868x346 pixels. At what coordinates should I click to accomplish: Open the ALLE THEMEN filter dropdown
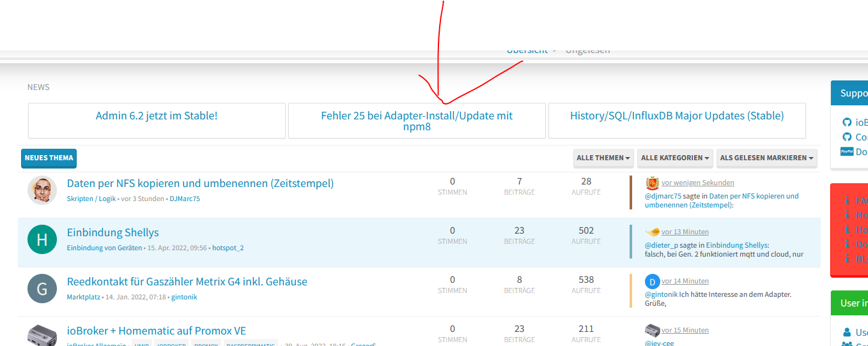tap(604, 158)
